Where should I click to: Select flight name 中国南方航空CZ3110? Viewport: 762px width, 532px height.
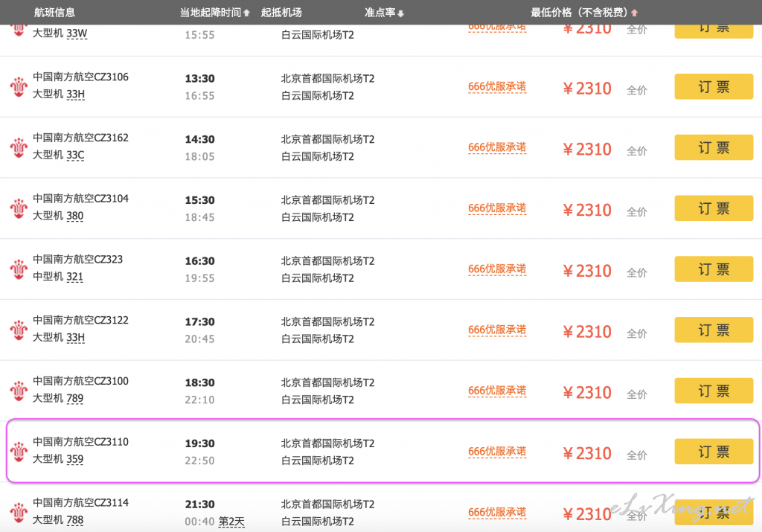tap(80, 442)
